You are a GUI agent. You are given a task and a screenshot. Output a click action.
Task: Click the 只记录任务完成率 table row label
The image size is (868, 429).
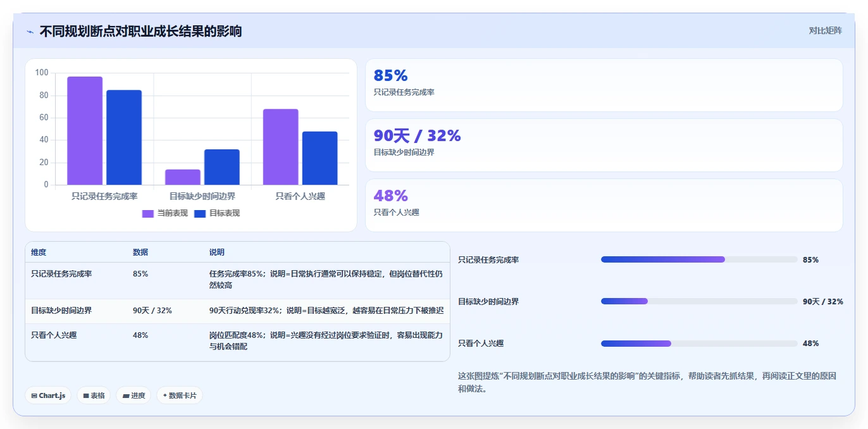(61, 274)
